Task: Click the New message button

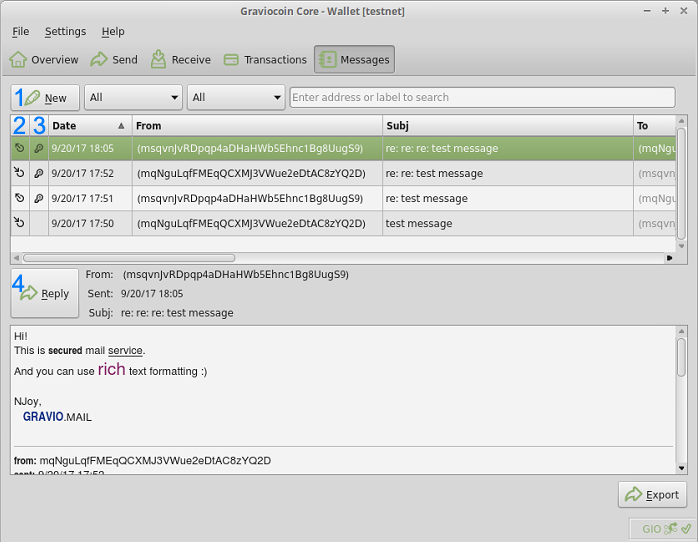Action: coord(45,97)
